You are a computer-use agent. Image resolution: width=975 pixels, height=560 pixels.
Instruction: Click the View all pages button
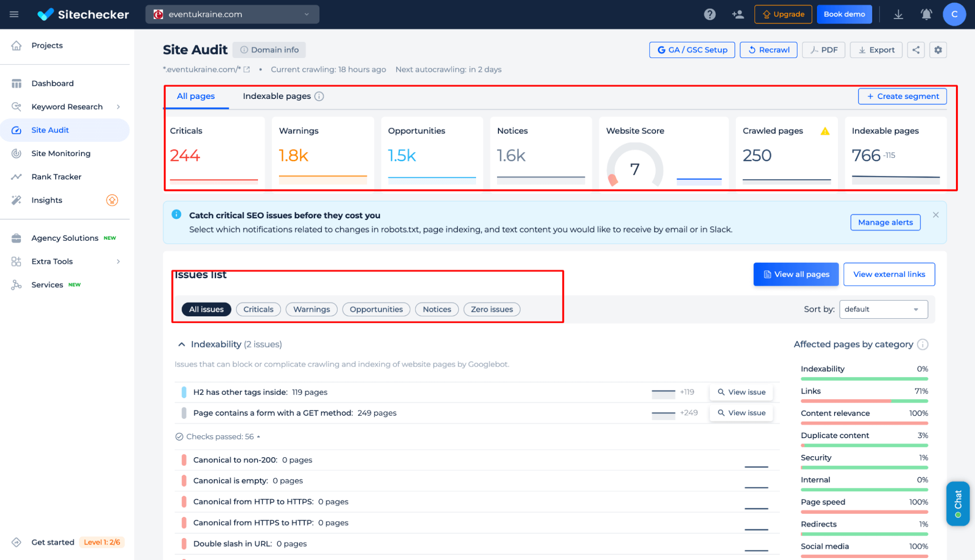pos(796,273)
